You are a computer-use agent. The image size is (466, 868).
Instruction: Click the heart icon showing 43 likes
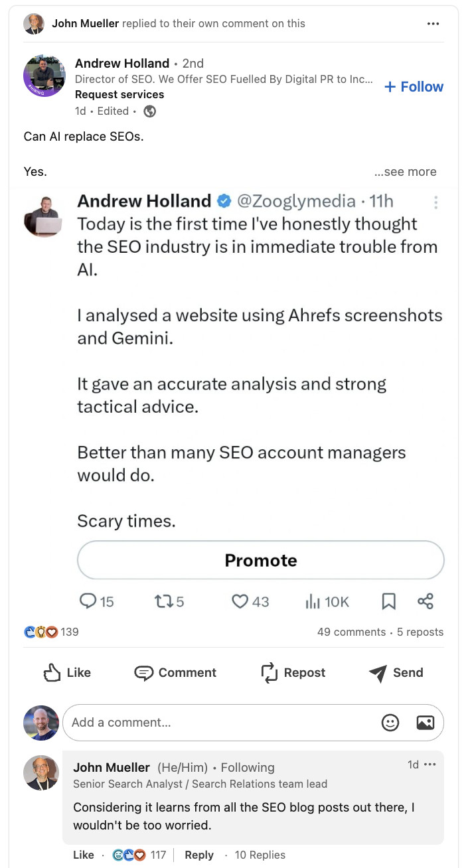240,601
